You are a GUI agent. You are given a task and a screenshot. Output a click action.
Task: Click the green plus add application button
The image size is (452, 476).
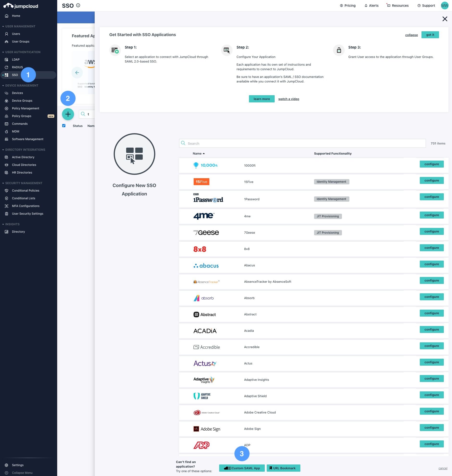click(x=68, y=114)
